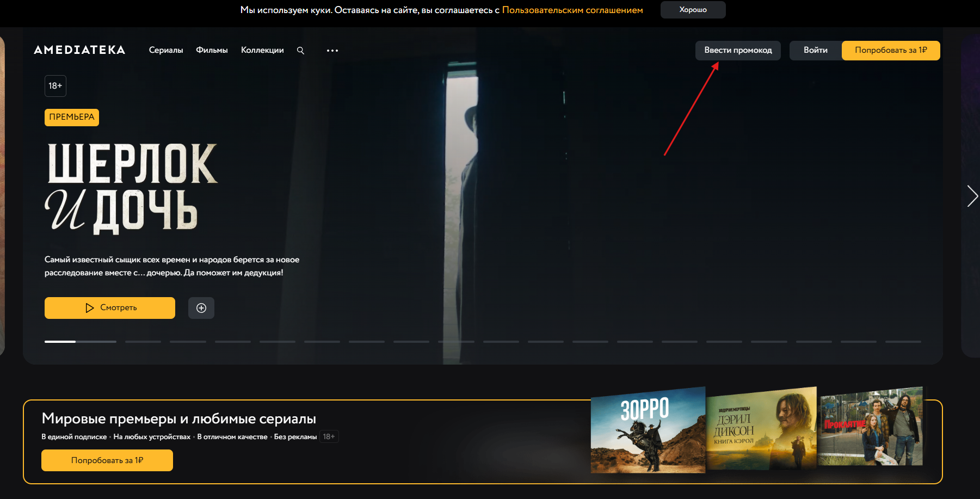Click the 18+ badge in subscription banner
Image resolution: width=980 pixels, height=499 pixels.
(x=329, y=436)
